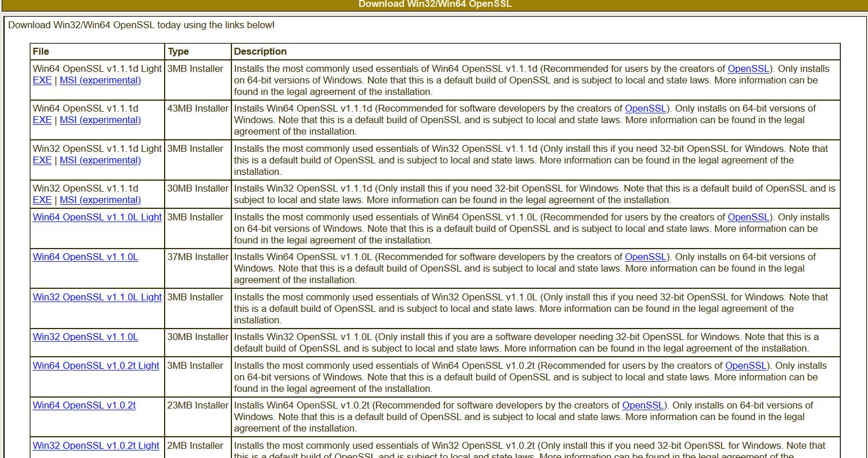
Task: Open Win32 OpenSSL v1.1.0L Light link
Action: coord(97,297)
